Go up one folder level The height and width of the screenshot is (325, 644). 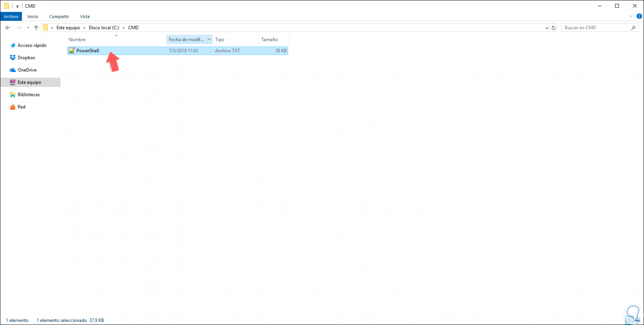tap(36, 28)
